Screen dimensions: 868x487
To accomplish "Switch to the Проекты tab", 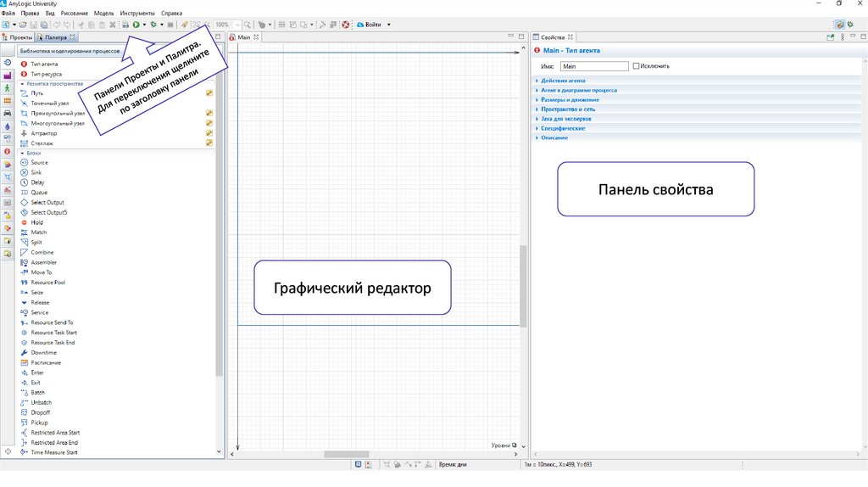I will [19, 37].
